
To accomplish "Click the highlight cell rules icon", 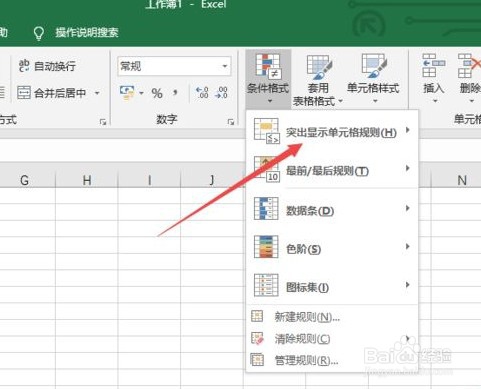I will tap(266, 131).
